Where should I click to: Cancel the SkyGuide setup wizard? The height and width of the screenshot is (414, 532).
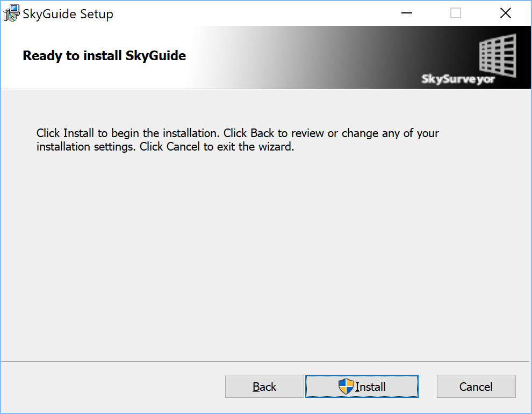(x=476, y=386)
